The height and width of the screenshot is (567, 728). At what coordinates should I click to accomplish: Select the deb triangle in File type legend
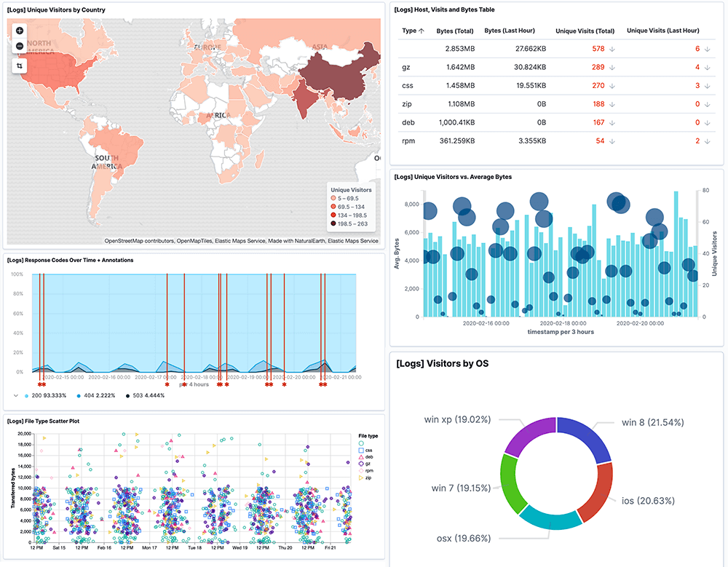362,457
